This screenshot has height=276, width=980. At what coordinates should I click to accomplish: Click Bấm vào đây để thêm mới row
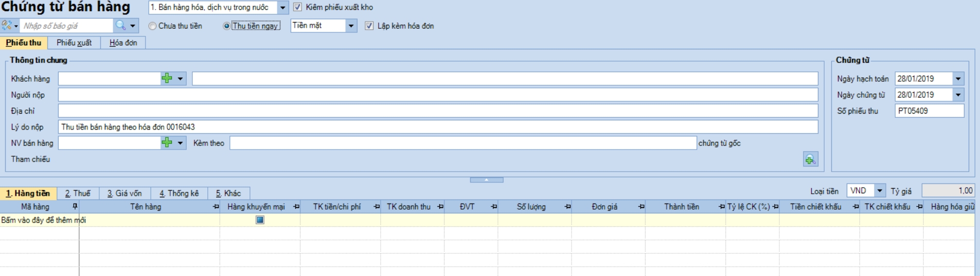click(x=487, y=220)
